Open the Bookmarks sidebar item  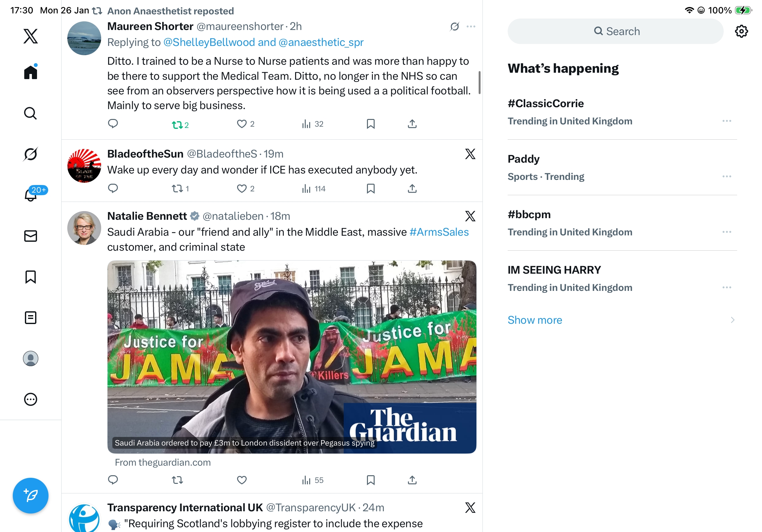[31, 277]
